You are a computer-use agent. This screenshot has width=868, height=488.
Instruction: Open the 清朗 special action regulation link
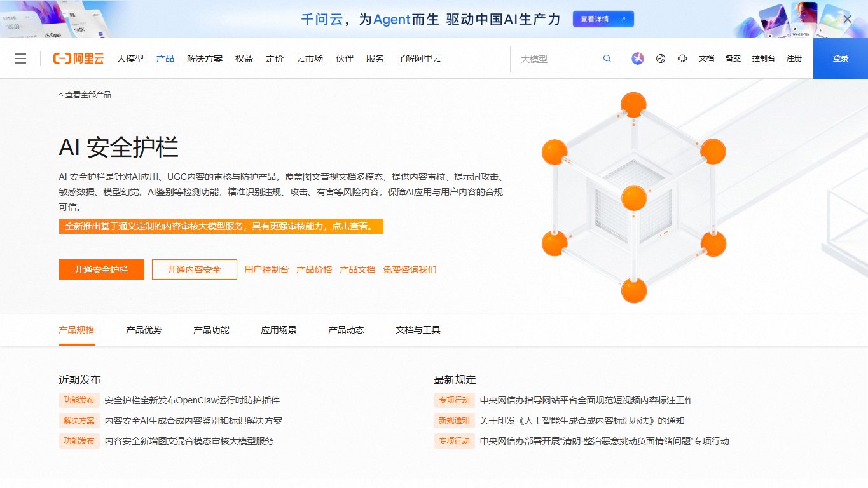coord(605,441)
